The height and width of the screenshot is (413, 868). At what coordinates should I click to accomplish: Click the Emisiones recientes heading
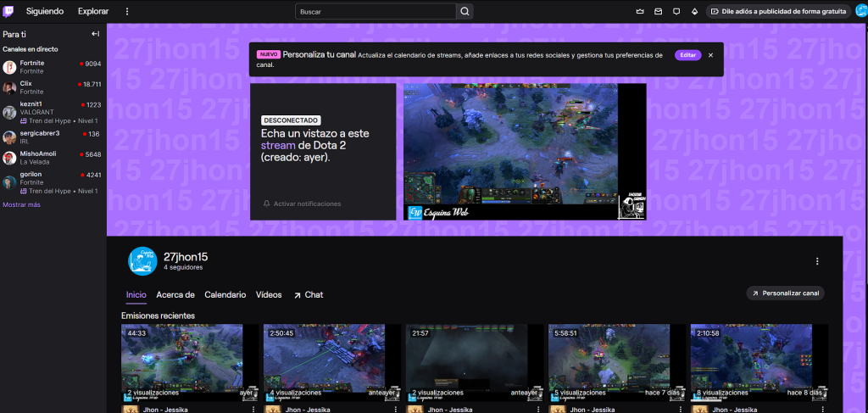pos(158,315)
